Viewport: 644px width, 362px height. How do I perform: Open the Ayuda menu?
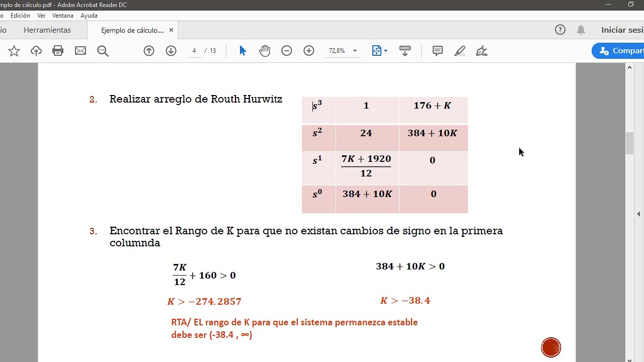pos(89,16)
